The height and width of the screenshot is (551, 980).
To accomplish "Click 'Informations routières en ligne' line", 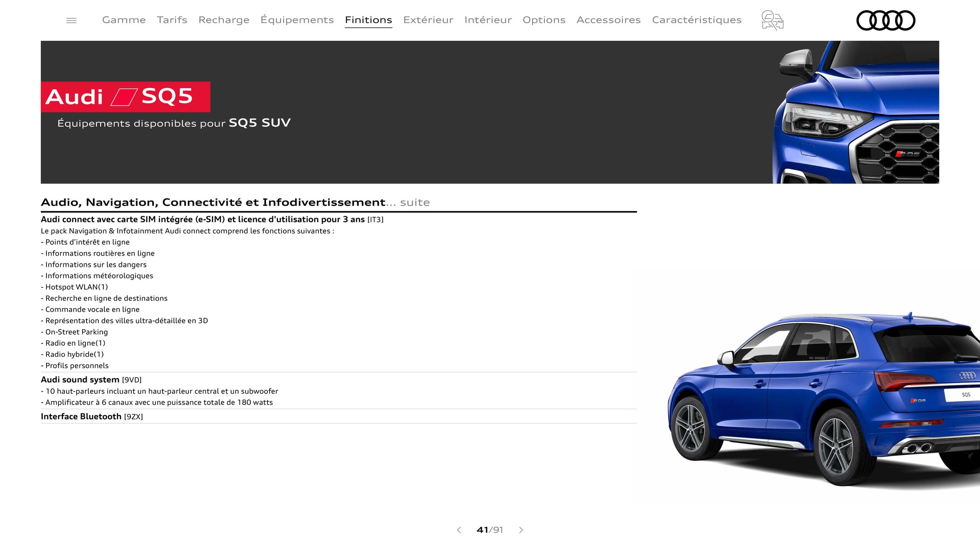I will tap(98, 253).
